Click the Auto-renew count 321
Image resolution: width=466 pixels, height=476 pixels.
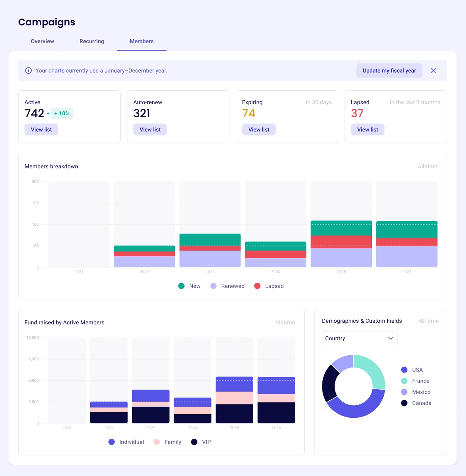[x=142, y=113]
